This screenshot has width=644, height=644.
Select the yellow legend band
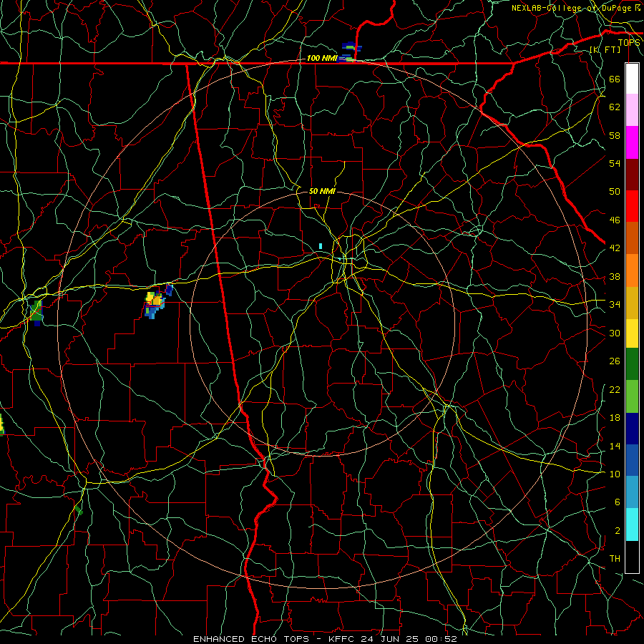click(x=632, y=333)
